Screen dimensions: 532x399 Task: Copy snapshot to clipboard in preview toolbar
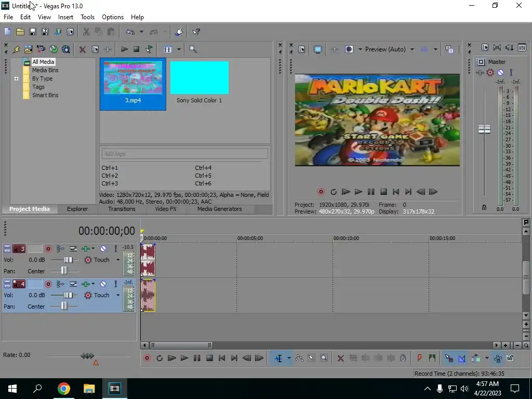449,49
